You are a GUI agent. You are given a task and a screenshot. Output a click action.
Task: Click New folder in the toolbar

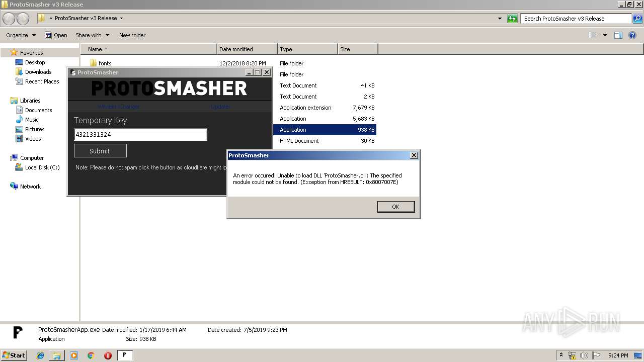coord(132,35)
